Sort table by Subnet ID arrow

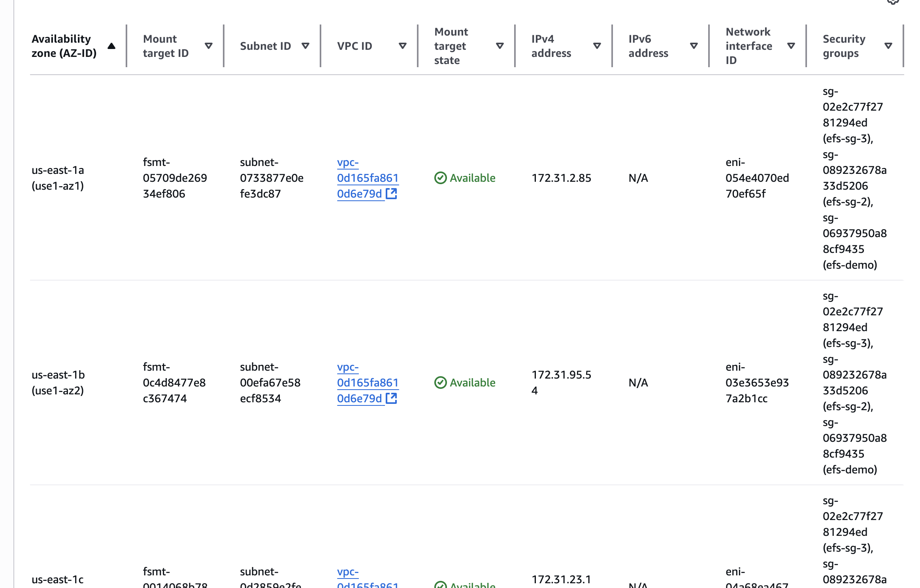(x=305, y=46)
